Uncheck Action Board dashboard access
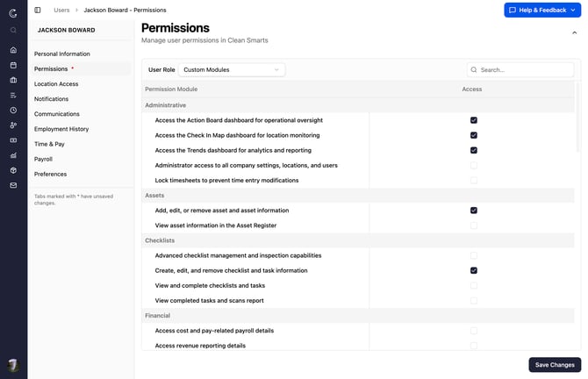This screenshot has height=379, width=588. (x=474, y=120)
